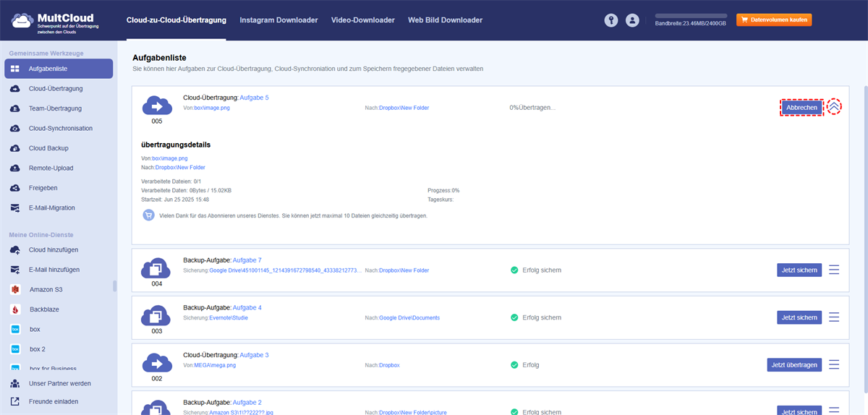Click the Erfolg sichern status of Aufgabe 7
Screen dimensions: 868x415
point(536,270)
